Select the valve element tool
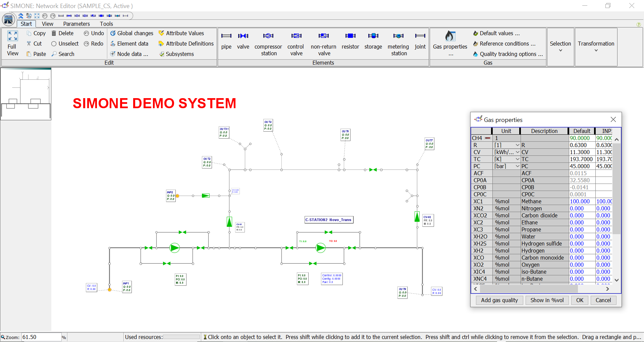Image resolution: width=644 pixels, height=342 pixels. coord(243,42)
